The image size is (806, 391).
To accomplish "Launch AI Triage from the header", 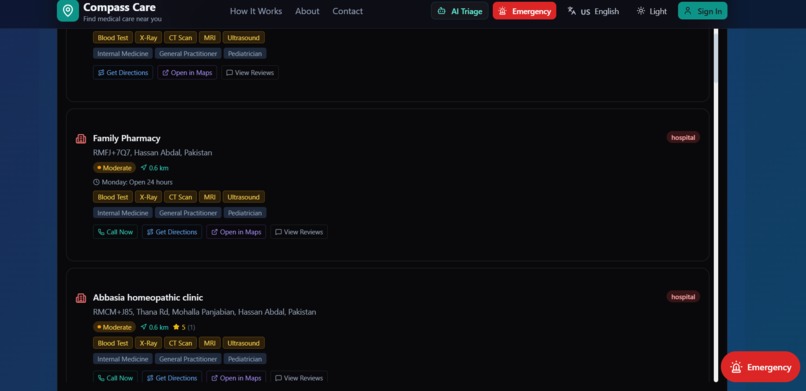I will [x=460, y=11].
